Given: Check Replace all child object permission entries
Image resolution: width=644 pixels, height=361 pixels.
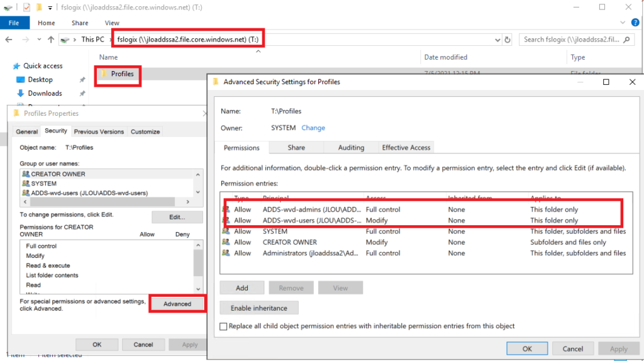Looking at the screenshot, I should tap(223, 326).
